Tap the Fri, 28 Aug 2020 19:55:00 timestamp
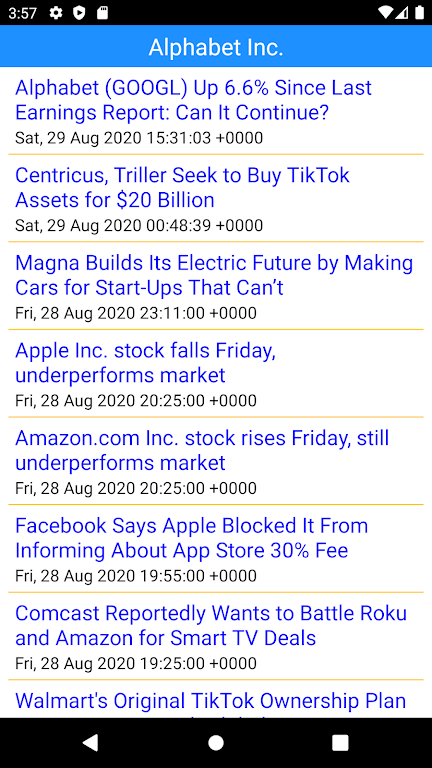The image size is (432, 768). [136, 576]
